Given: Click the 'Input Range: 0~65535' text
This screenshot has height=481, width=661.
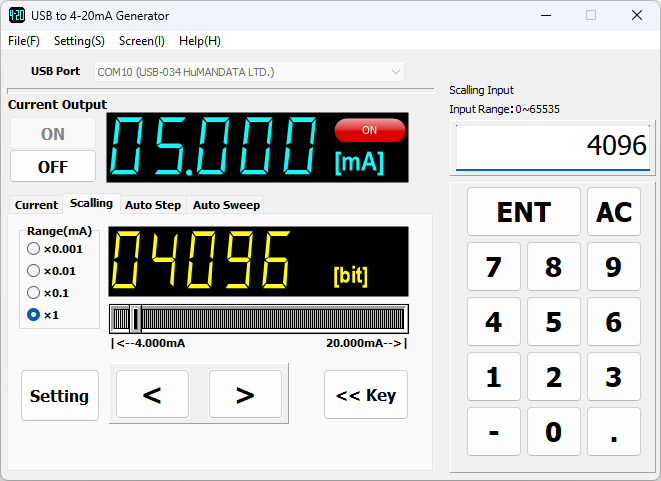Looking at the screenshot, I should pos(504,109).
